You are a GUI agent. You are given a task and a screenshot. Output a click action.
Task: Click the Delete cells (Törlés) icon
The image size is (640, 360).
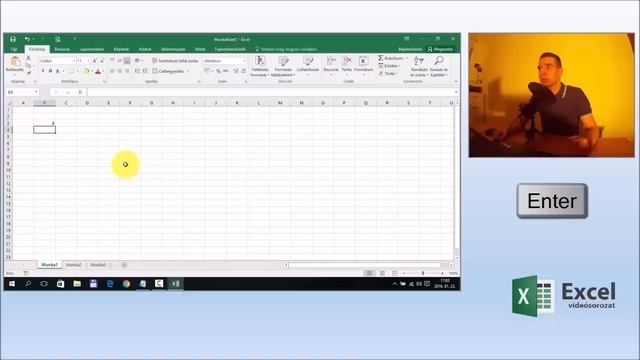347,61
